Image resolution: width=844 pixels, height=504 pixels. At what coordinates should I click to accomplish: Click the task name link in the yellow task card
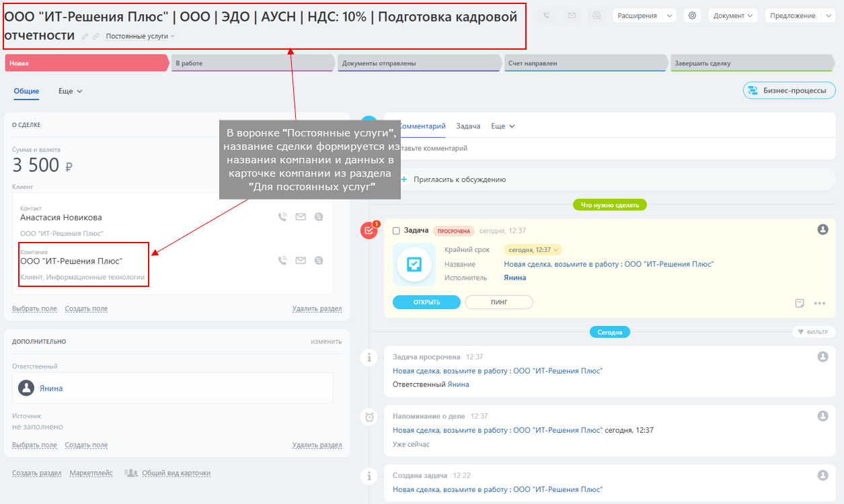click(x=609, y=264)
